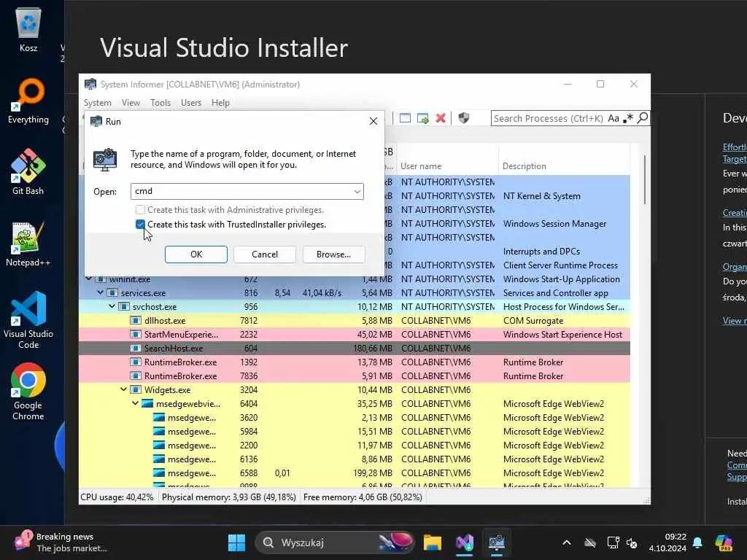Select the dllhost.exe process row

tap(355, 321)
